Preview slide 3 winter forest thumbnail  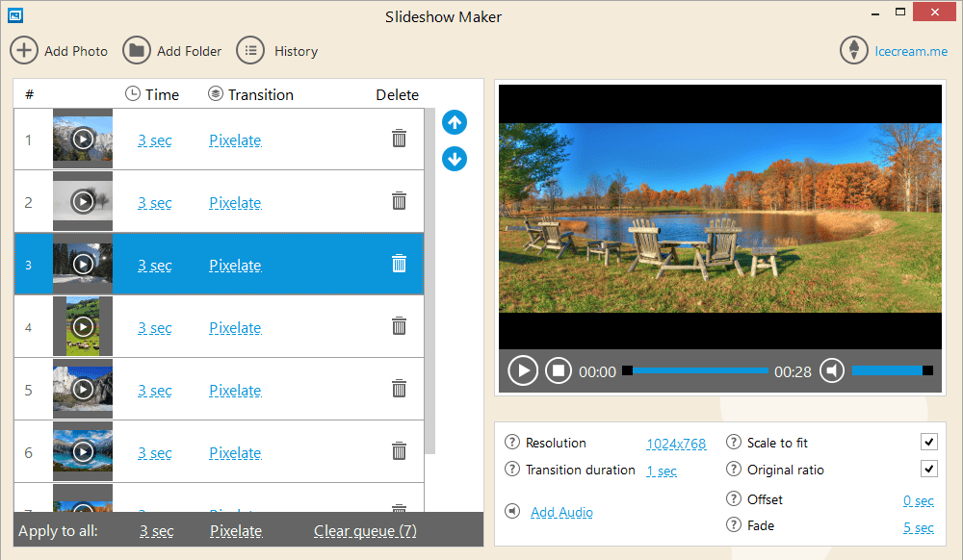[x=83, y=264]
